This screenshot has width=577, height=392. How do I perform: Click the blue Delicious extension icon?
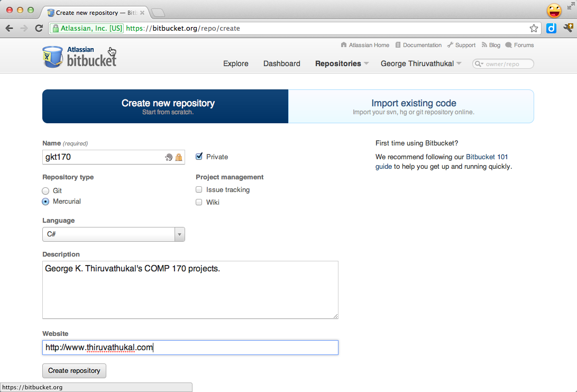(x=551, y=29)
